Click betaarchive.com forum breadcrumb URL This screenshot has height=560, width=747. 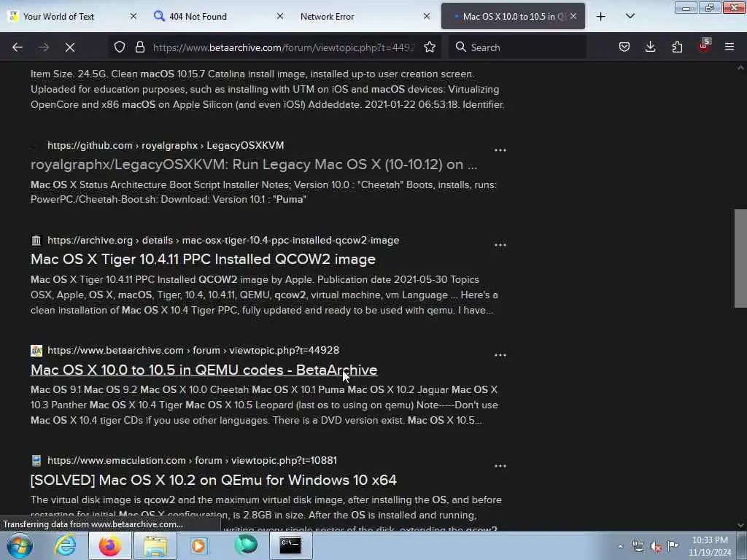tap(193, 351)
